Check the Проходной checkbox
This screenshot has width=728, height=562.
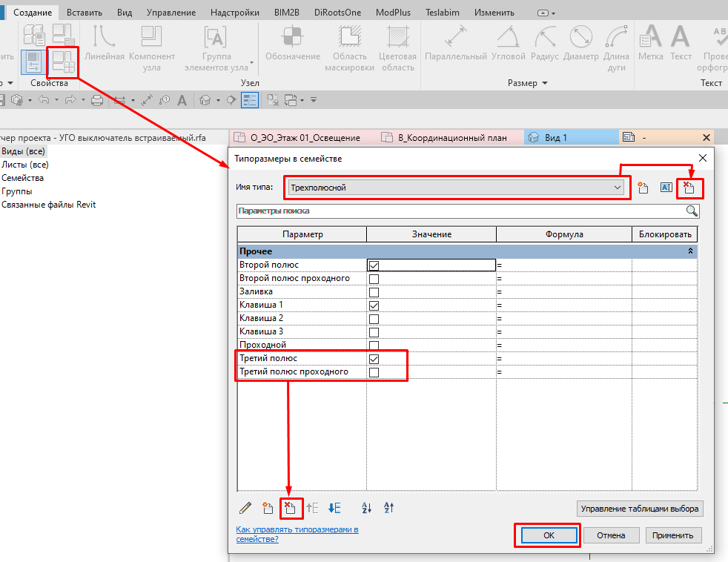tap(374, 346)
